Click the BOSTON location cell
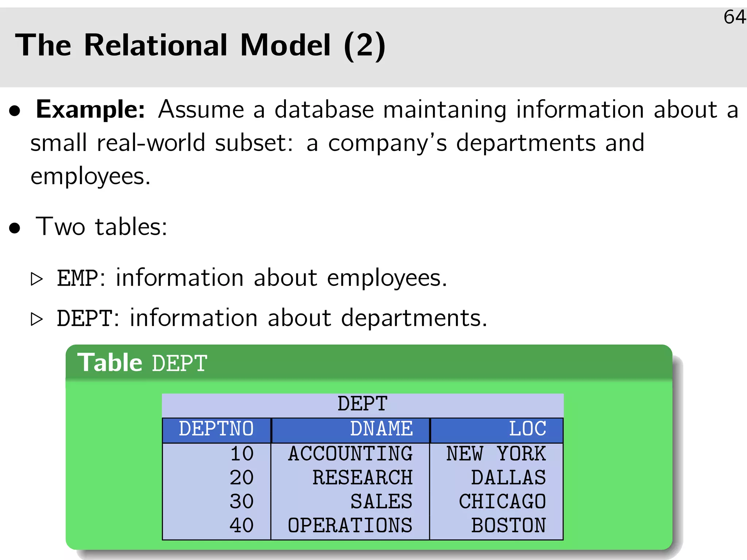 [x=508, y=526]
